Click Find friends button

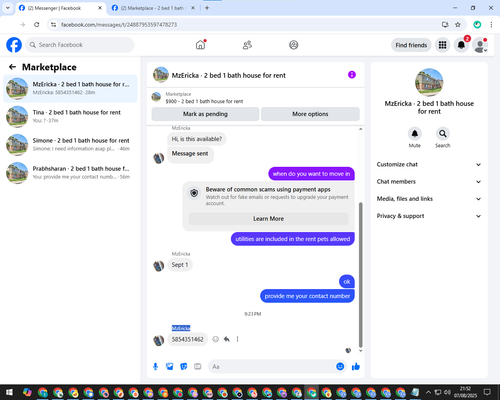click(x=411, y=45)
